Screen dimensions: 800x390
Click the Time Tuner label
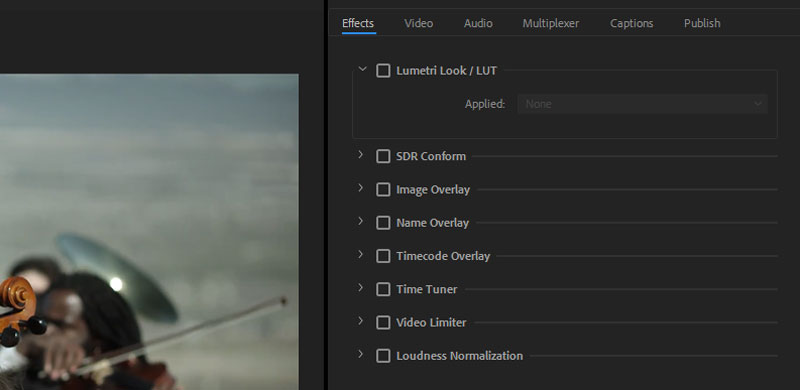pos(427,289)
